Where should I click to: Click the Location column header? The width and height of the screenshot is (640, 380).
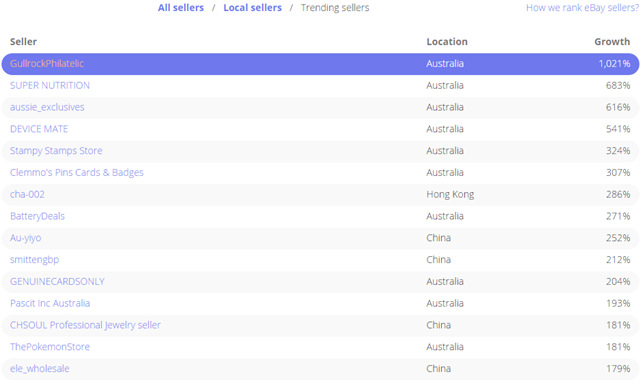(447, 42)
